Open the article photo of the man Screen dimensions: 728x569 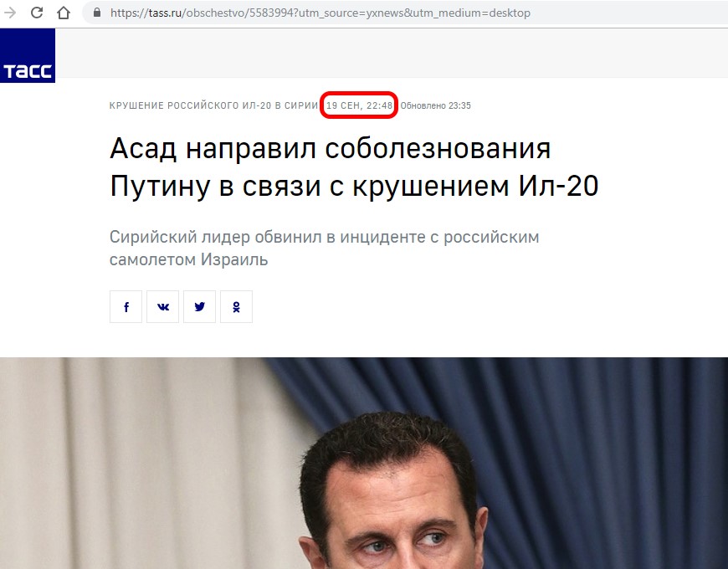point(364,464)
